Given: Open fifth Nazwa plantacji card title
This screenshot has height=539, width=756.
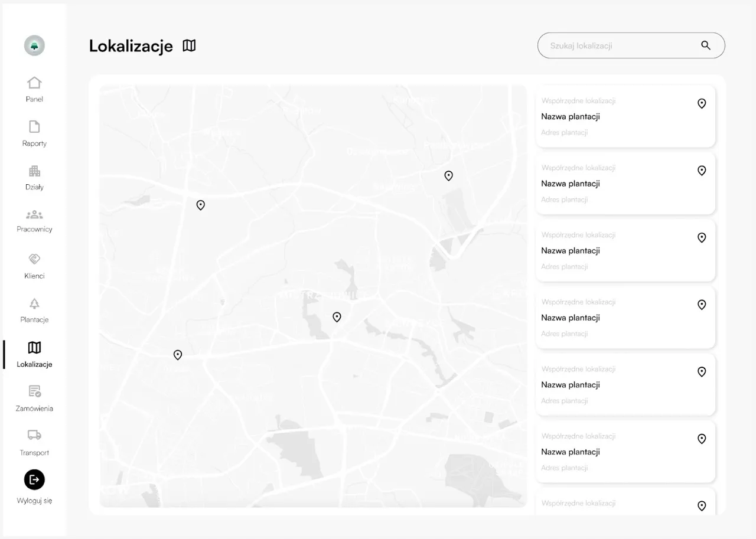Looking at the screenshot, I should coord(571,385).
